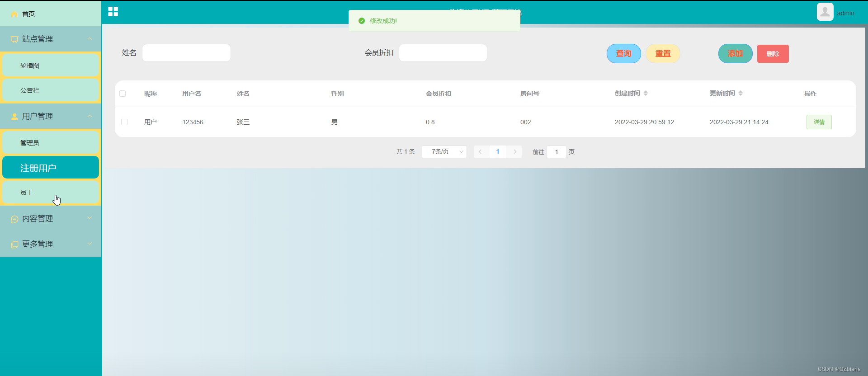
Task: Expand the 内容管理 menu chevron
Action: tap(90, 218)
